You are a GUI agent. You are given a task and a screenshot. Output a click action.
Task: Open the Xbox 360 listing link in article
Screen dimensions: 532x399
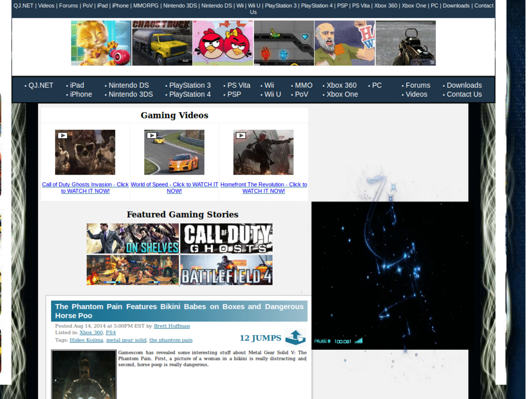pyautogui.click(x=91, y=332)
